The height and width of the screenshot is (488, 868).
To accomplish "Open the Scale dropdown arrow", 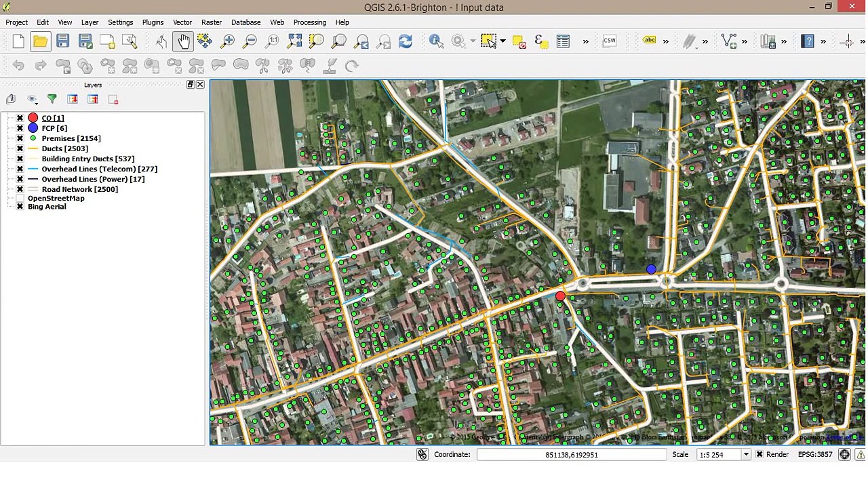I will pyautogui.click(x=746, y=454).
